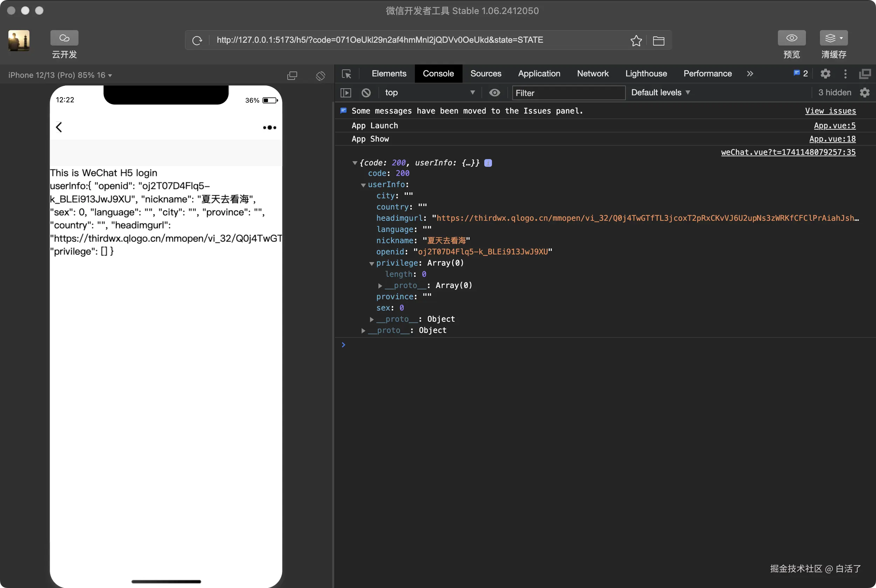Activate the inspect element picker icon
876x588 pixels.
347,74
